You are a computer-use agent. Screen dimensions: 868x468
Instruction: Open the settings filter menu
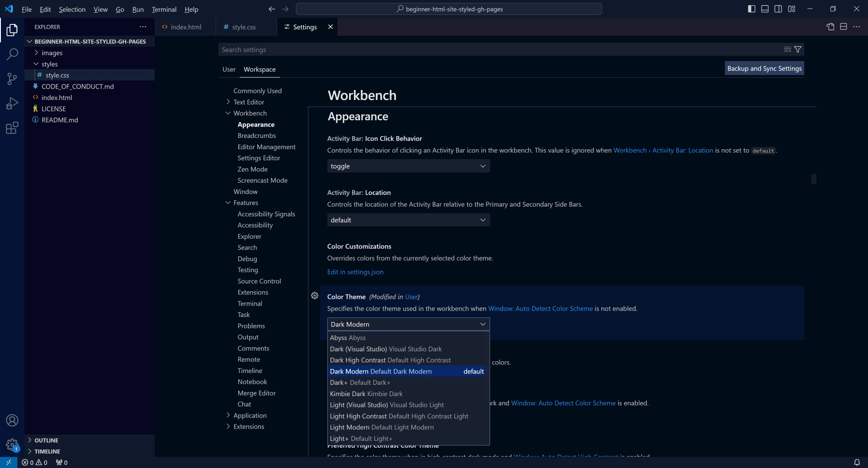798,49
